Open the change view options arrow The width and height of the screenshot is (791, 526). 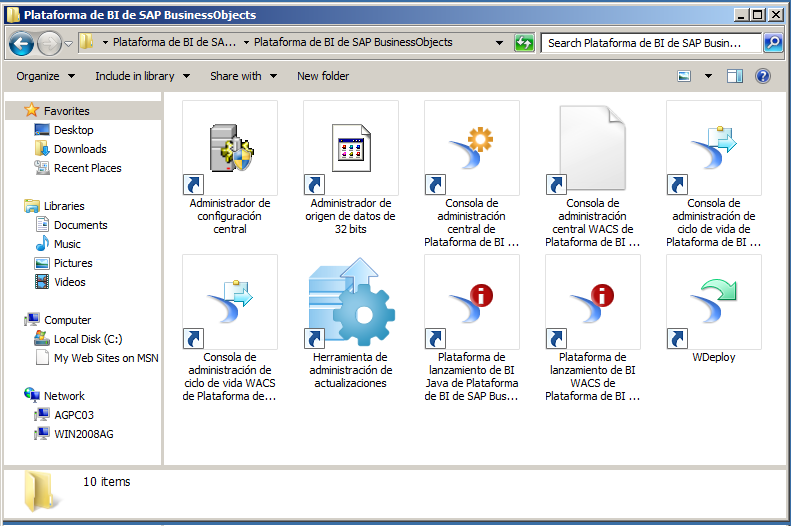tap(708, 76)
